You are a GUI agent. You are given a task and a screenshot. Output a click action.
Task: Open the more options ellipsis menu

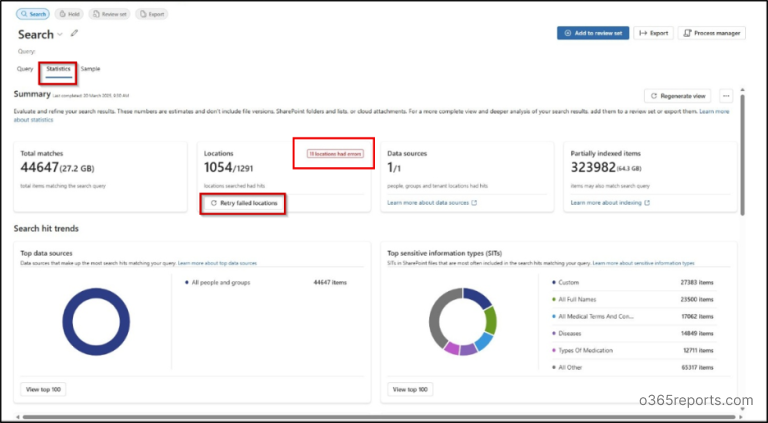click(726, 96)
